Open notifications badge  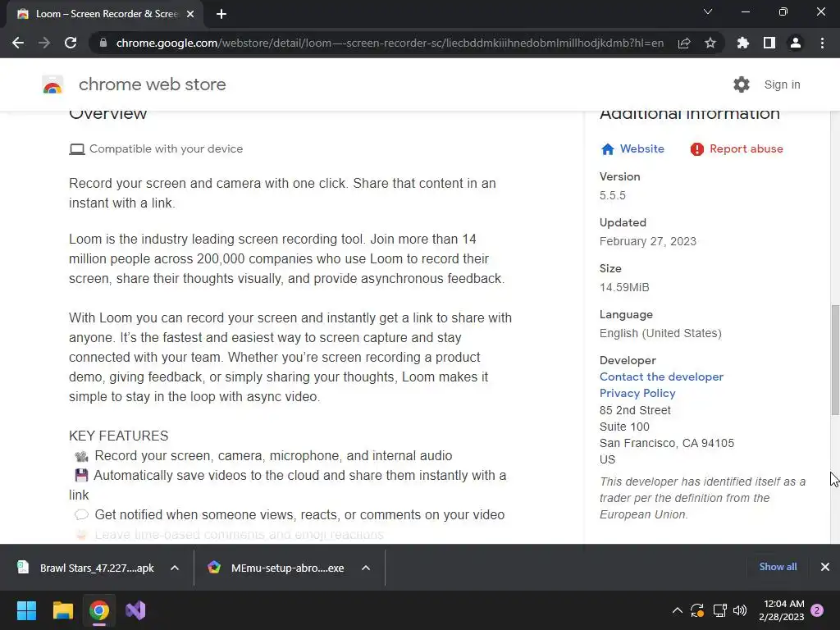(x=817, y=610)
